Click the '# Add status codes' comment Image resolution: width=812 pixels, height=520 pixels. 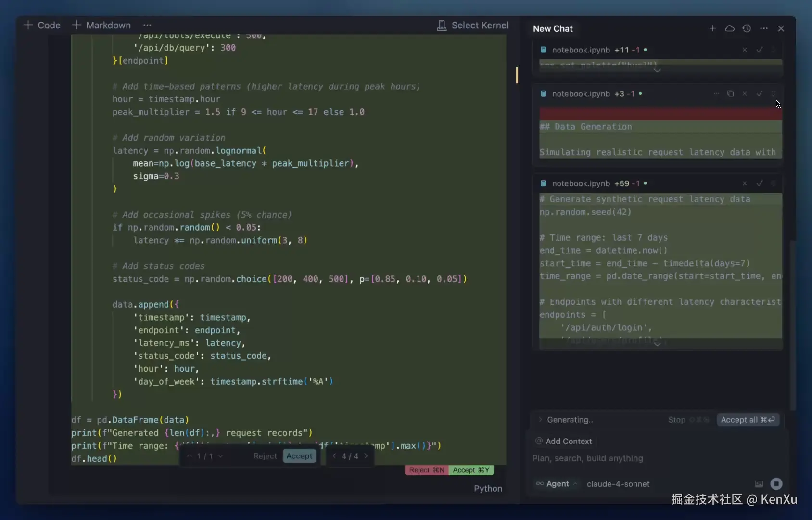(158, 266)
